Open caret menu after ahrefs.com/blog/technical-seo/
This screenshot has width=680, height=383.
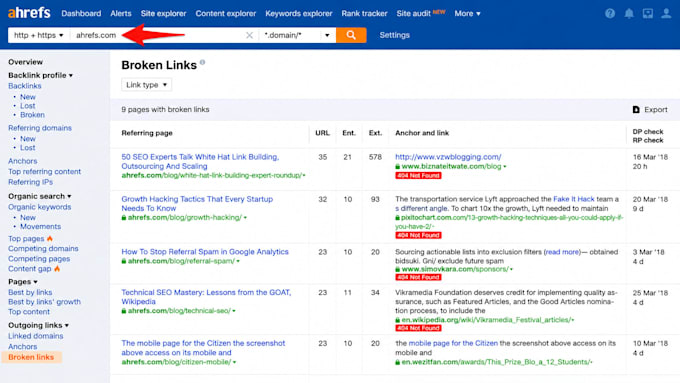coord(234,311)
